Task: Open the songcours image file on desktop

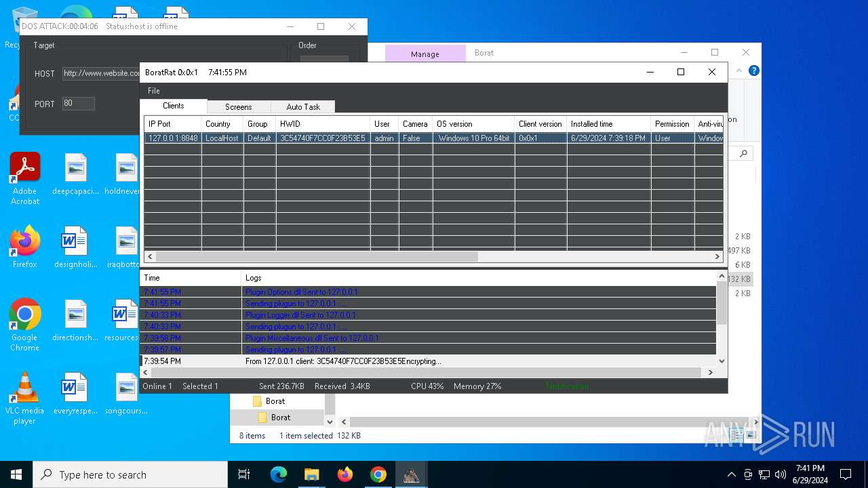Action: 126,394
